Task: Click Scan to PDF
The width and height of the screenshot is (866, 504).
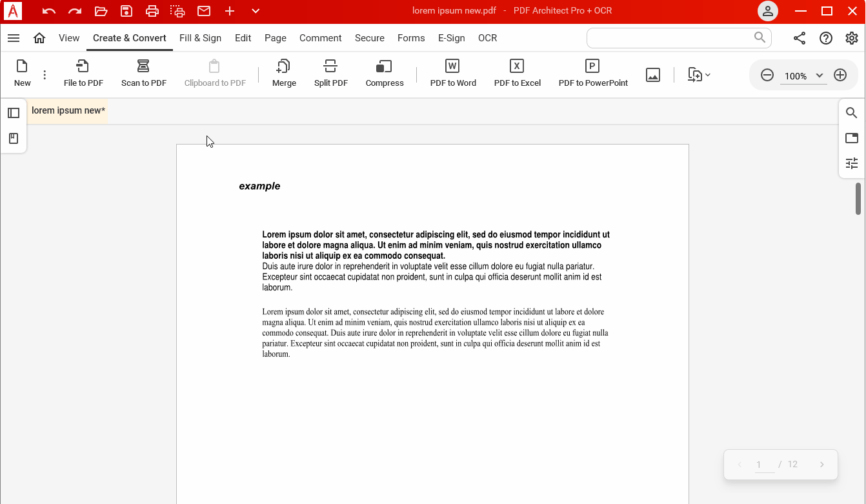Action: click(144, 74)
